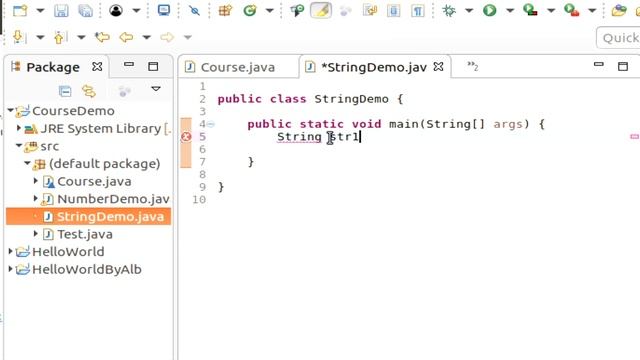Click the Open Type search icon
This screenshot has height=360, width=640.
click(x=297, y=10)
